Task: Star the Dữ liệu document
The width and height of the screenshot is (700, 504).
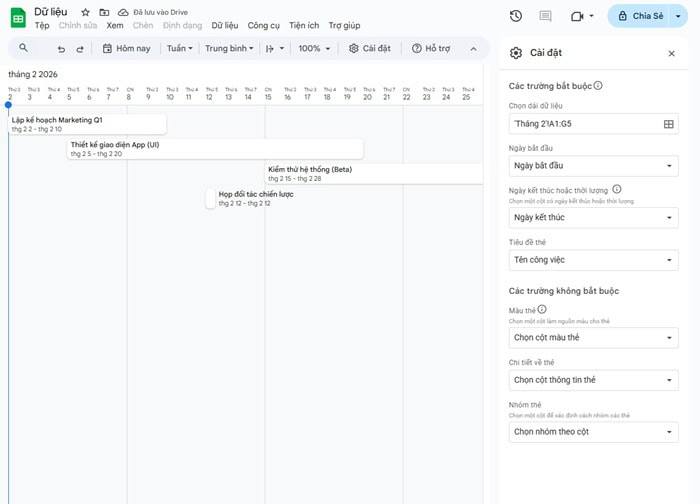Action: (85, 12)
